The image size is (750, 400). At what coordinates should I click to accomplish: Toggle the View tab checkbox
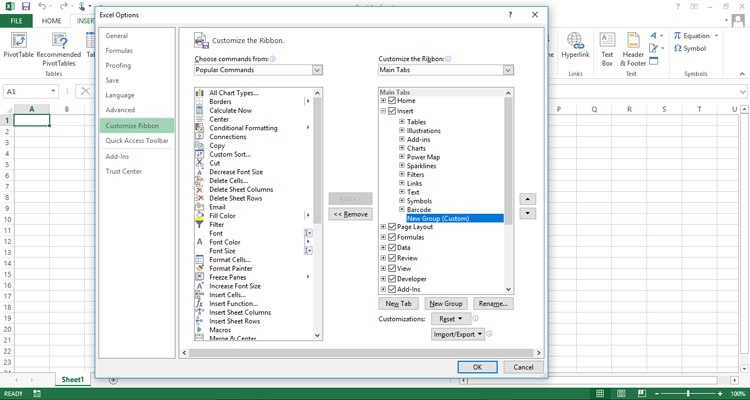392,268
